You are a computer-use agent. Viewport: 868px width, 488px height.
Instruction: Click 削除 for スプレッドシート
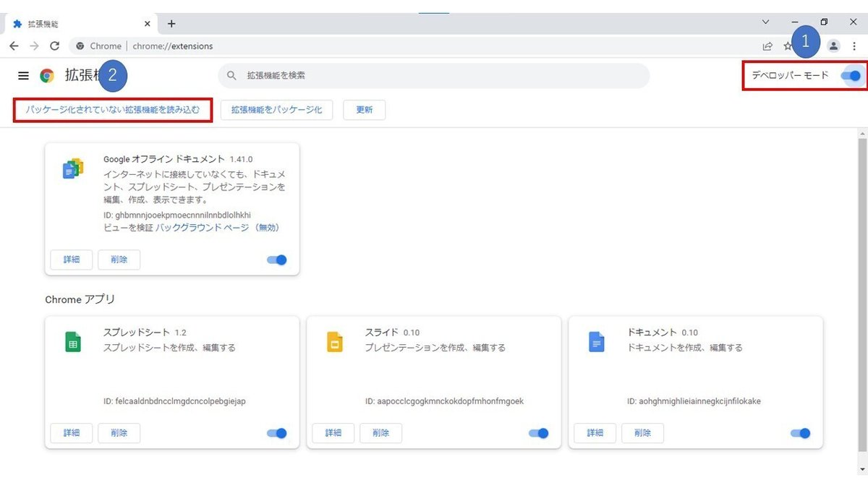click(119, 433)
